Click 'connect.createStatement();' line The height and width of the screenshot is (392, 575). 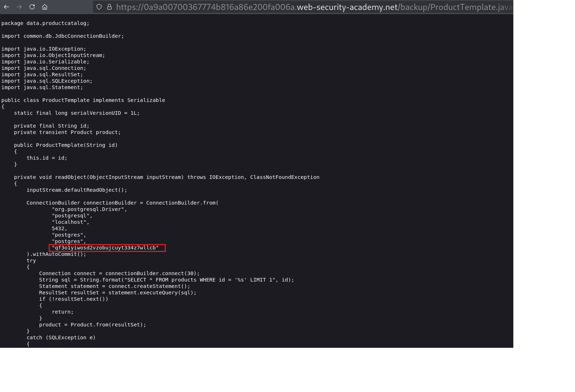tap(114, 286)
